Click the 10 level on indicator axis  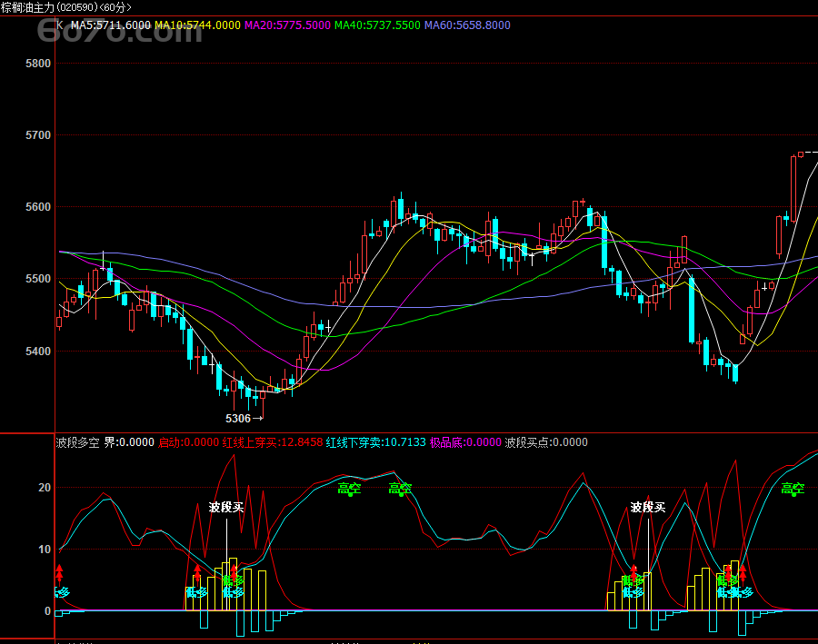click(45, 550)
